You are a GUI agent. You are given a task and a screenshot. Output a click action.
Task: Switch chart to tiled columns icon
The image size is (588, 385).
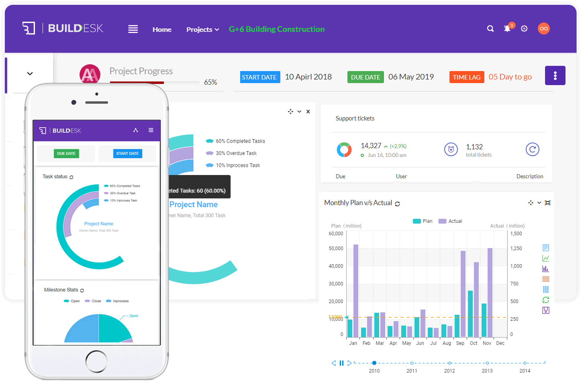[546, 289]
